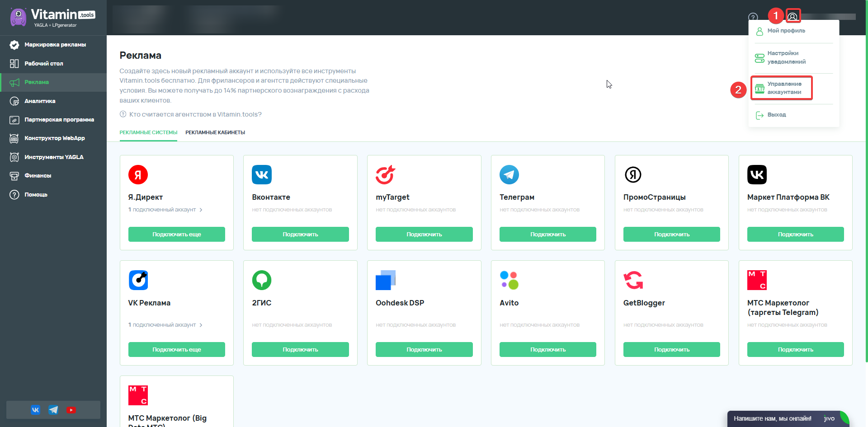
Task: Click the Помощь sidebar icon
Action: click(x=14, y=195)
